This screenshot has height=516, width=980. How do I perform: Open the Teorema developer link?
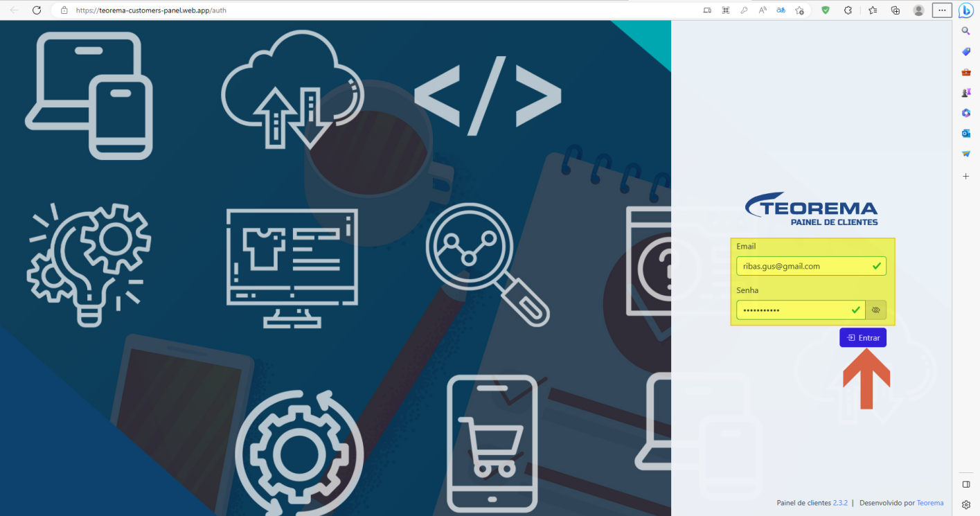coord(930,503)
